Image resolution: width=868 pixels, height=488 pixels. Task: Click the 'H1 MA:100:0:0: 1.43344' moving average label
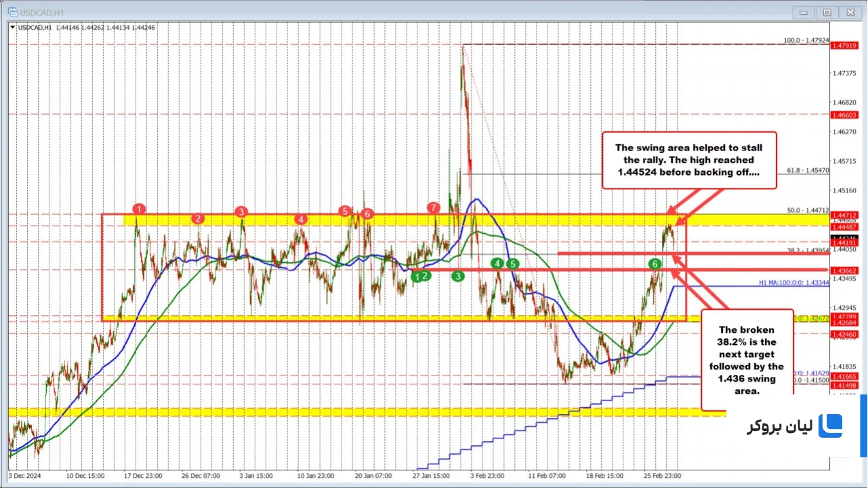[x=794, y=281]
